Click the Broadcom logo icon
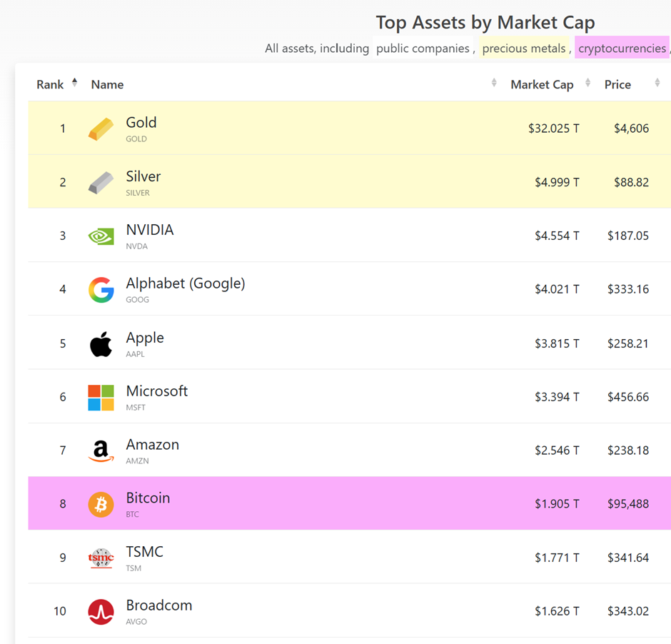The width and height of the screenshot is (671, 644). point(101,612)
